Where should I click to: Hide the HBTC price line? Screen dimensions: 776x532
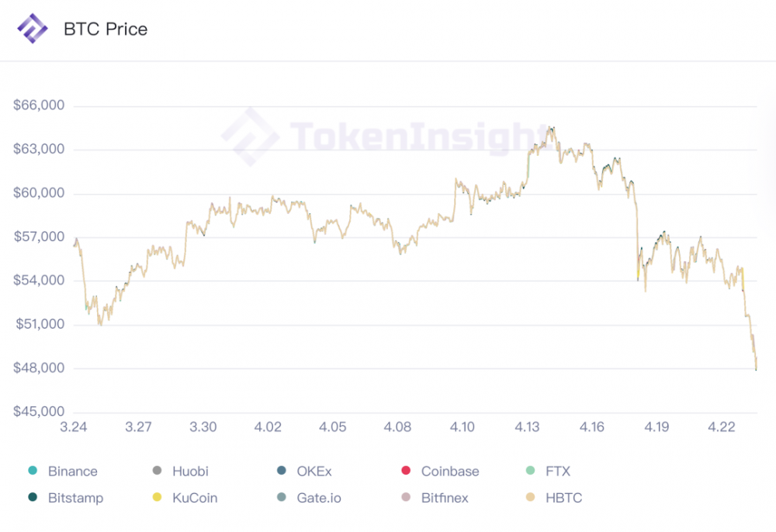pos(563,498)
